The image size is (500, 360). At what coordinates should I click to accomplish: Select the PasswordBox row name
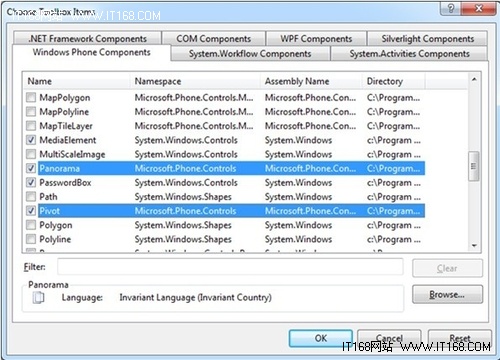click(x=65, y=183)
